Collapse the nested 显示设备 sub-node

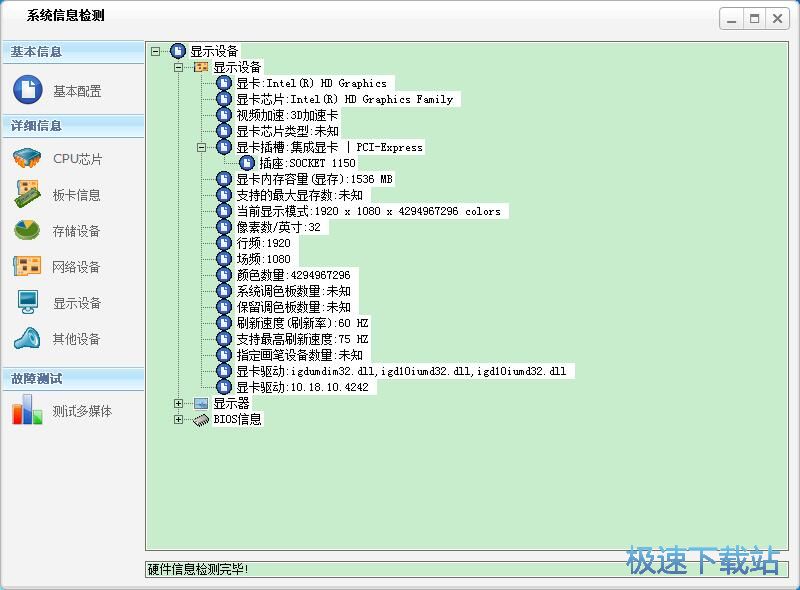point(178,67)
